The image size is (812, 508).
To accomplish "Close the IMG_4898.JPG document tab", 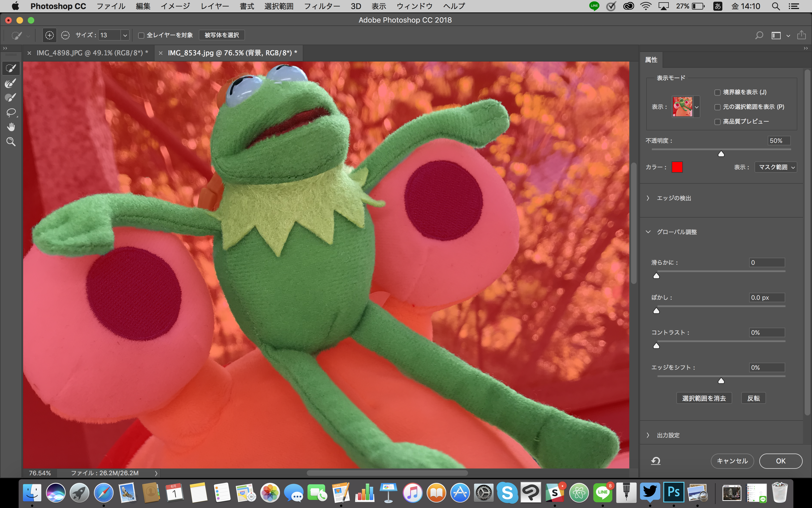I will [x=30, y=53].
